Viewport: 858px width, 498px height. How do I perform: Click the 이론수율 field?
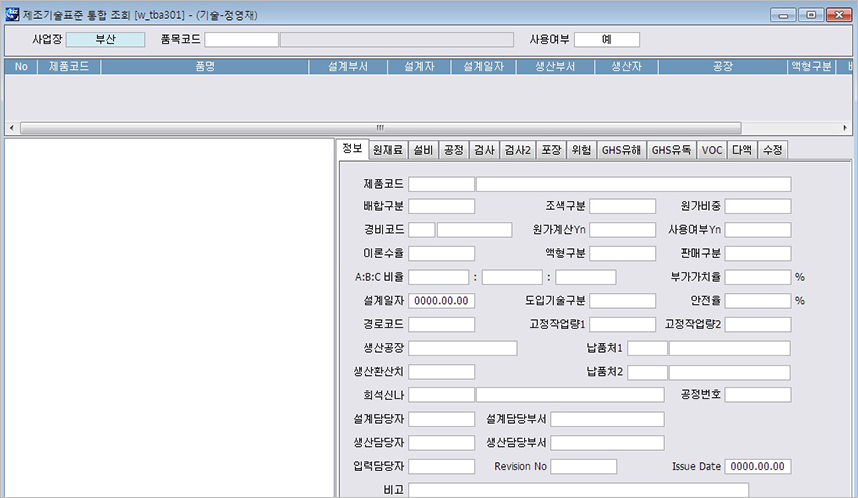tap(442, 253)
